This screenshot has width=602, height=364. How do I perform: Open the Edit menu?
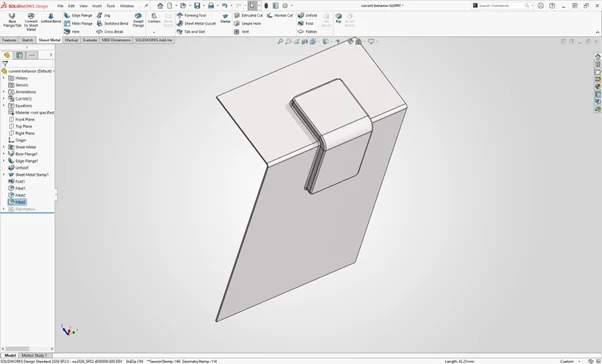click(71, 6)
